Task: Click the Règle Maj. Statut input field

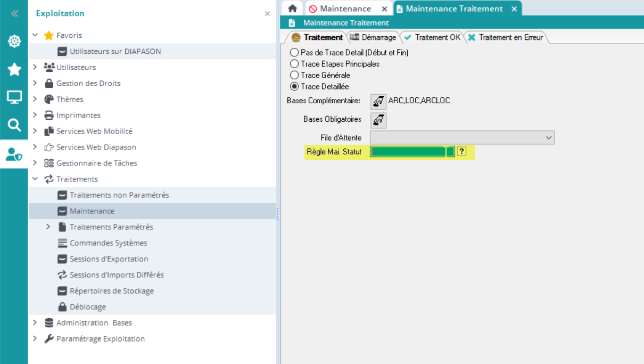Action: click(408, 152)
